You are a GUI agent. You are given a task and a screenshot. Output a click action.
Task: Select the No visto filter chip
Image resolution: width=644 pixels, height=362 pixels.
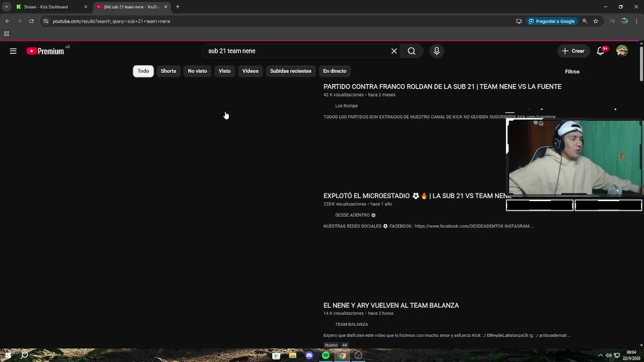197,71
